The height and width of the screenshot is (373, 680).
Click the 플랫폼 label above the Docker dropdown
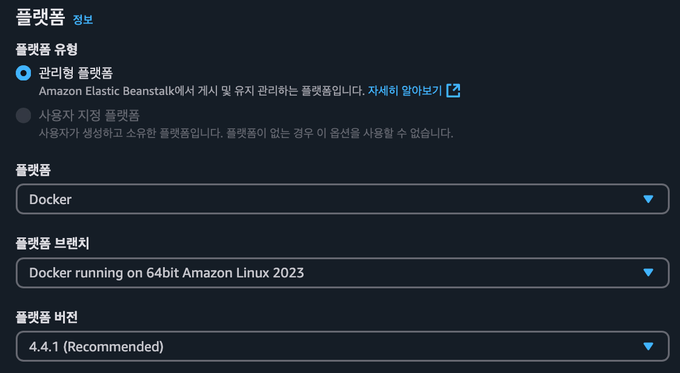point(33,170)
